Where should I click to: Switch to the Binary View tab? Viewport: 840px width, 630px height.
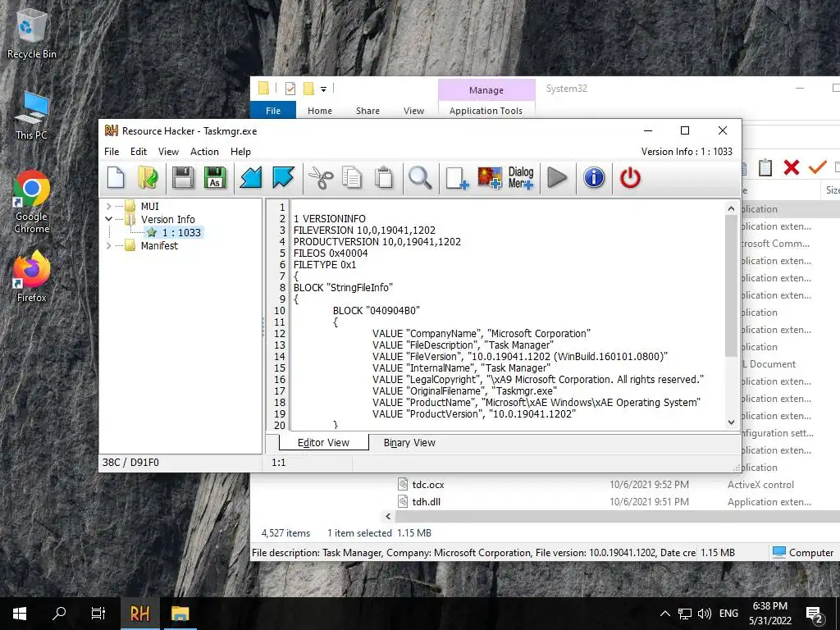(x=409, y=442)
